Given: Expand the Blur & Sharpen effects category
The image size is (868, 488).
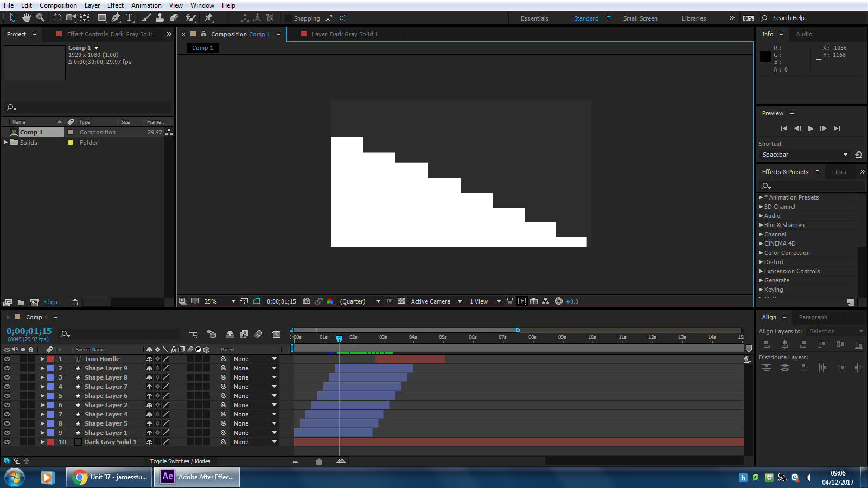Looking at the screenshot, I should click(x=761, y=225).
